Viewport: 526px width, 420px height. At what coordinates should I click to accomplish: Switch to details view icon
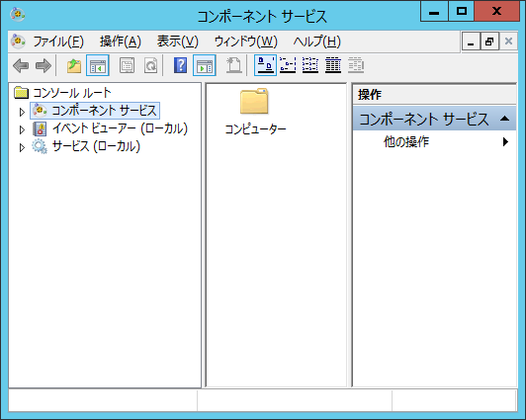tap(333, 65)
